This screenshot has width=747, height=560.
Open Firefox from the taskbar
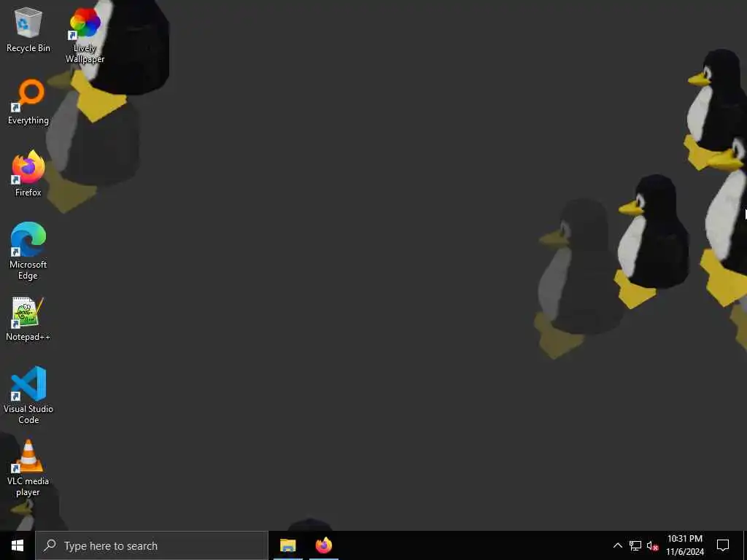coord(324,545)
